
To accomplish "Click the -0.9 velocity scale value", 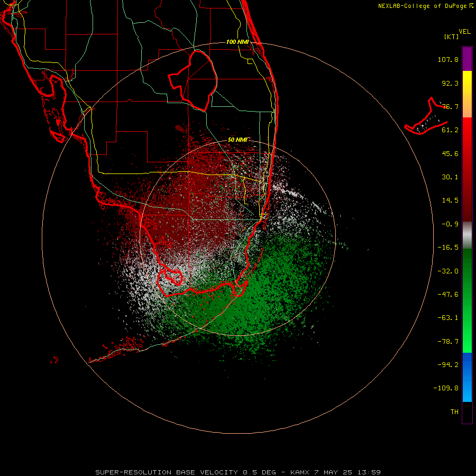I will click(450, 224).
